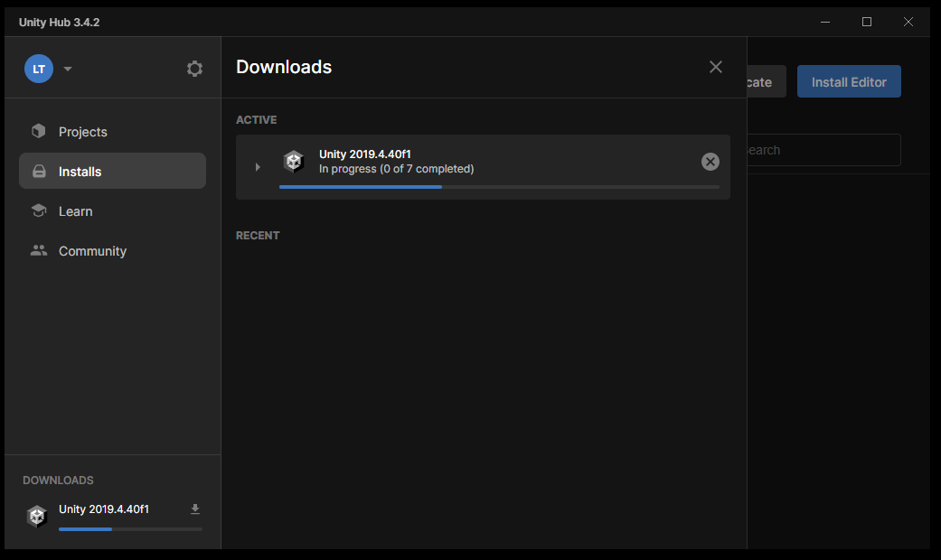941x560 pixels.
Task: Click the Unity logo in active download
Action: [294, 162]
